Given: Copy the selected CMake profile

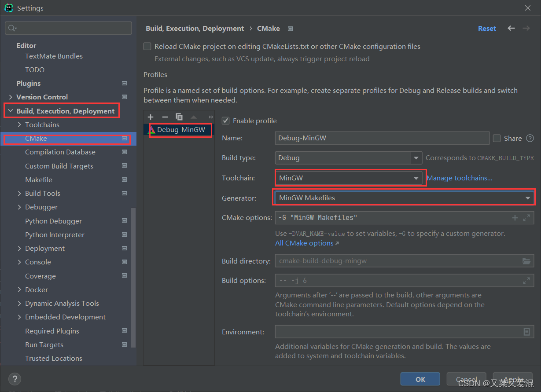Looking at the screenshot, I should [179, 117].
